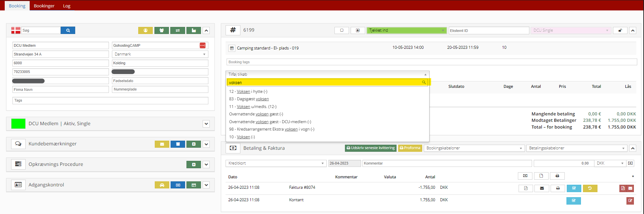Click the green DCU Medlem status color square
The height and width of the screenshot is (214, 644).
tap(18, 124)
